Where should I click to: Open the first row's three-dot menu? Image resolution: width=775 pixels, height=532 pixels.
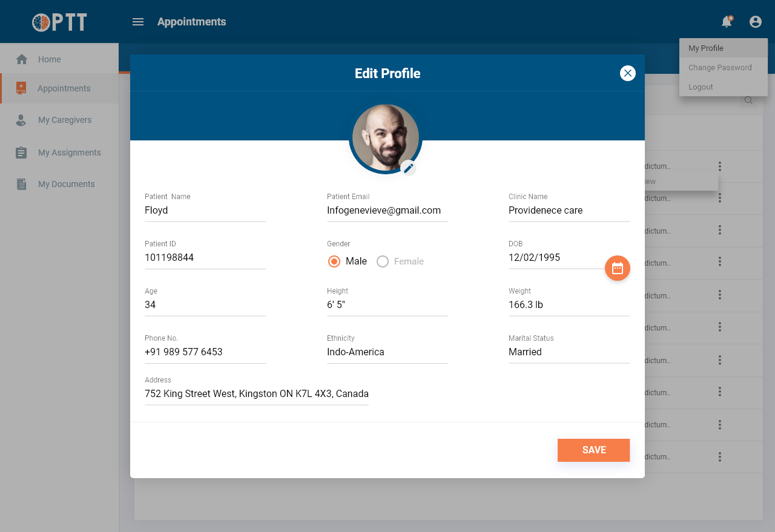coord(720,166)
